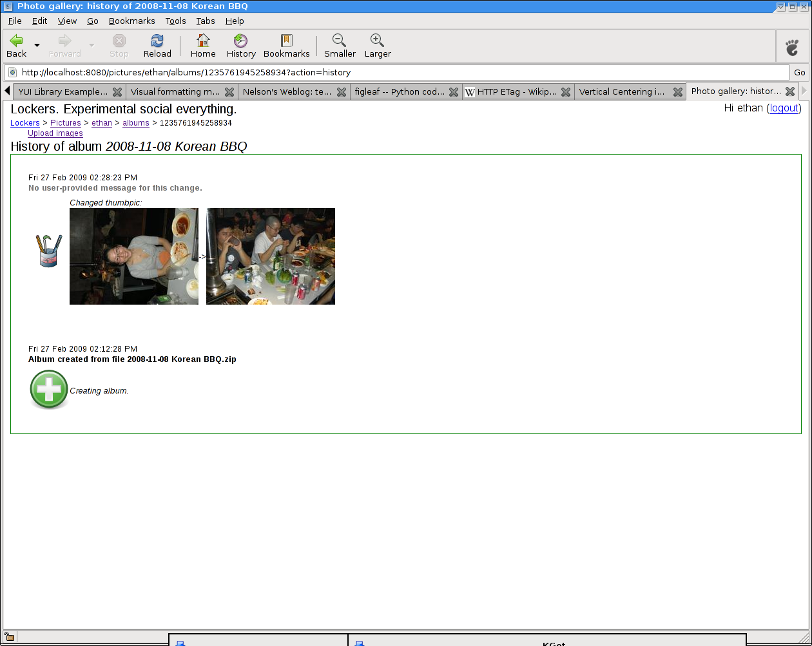This screenshot has width=812, height=646.
Task: Open the Forward history dropdown arrow
Action: click(x=92, y=46)
